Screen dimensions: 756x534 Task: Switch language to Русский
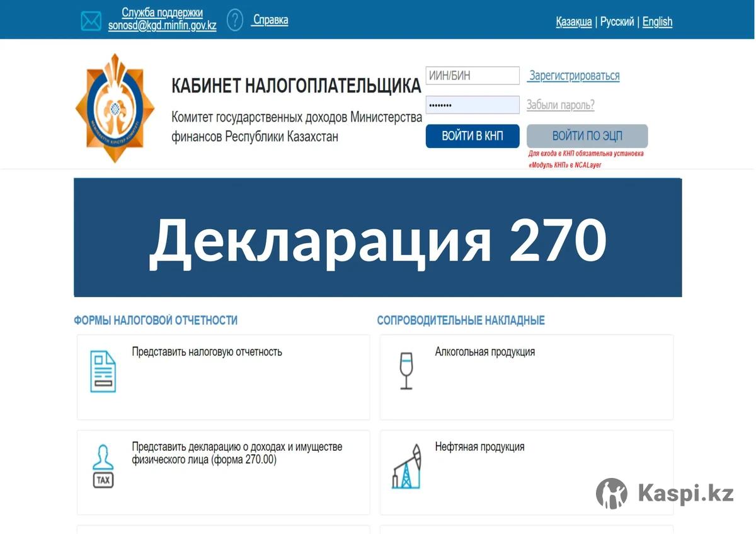[617, 22]
